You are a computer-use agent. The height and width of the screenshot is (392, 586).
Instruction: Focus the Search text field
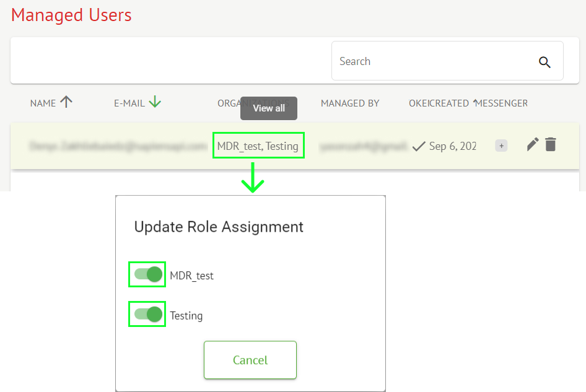tap(434, 61)
